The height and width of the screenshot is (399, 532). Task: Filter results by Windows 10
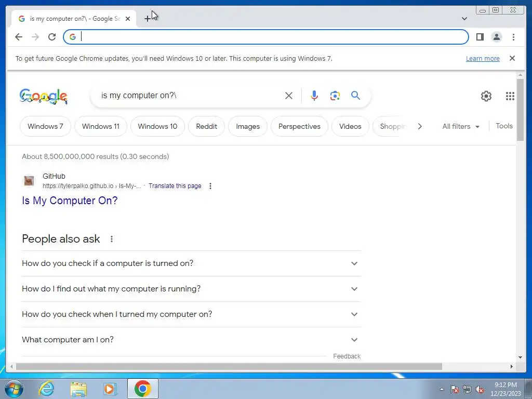click(157, 126)
